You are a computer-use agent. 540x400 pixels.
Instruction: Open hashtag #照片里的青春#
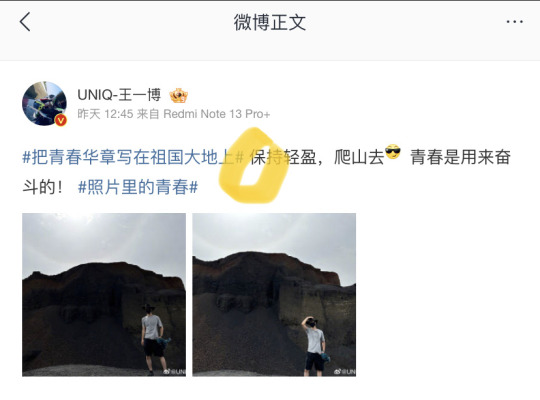[x=138, y=187]
